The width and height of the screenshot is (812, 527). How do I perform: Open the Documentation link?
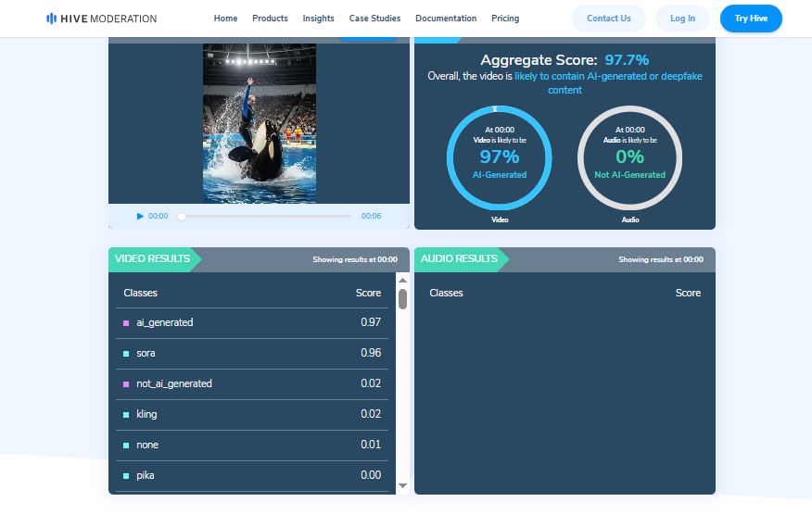(x=446, y=19)
